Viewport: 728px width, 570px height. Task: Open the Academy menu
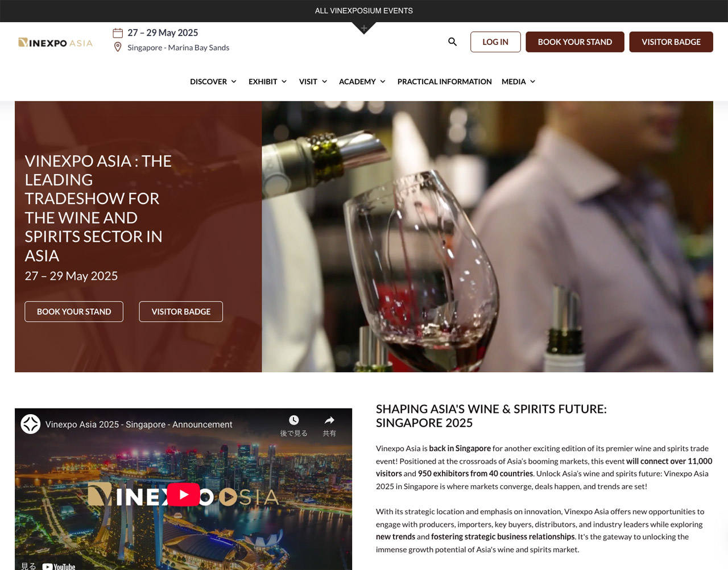362,81
